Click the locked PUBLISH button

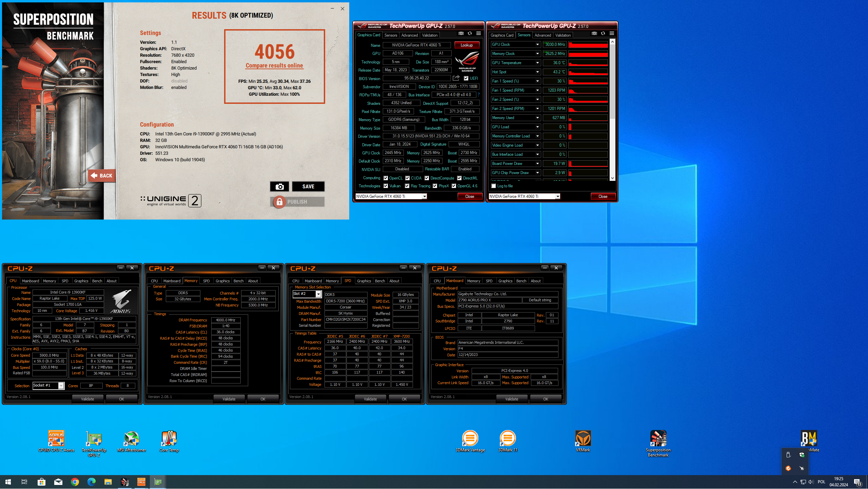tap(297, 202)
